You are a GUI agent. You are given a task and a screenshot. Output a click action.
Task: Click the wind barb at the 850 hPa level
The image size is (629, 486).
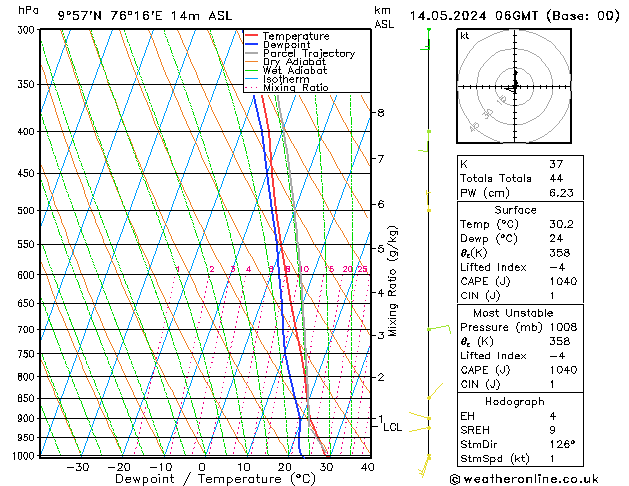pos(435,391)
